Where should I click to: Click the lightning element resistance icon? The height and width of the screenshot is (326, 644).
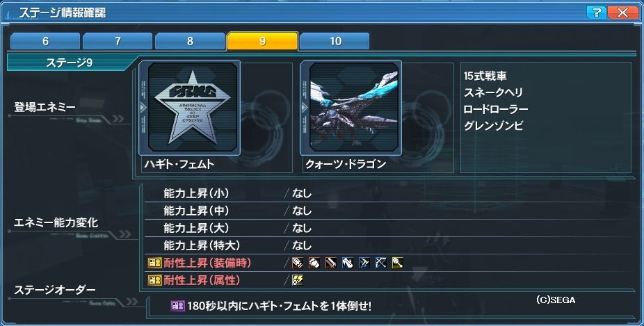tap(298, 280)
